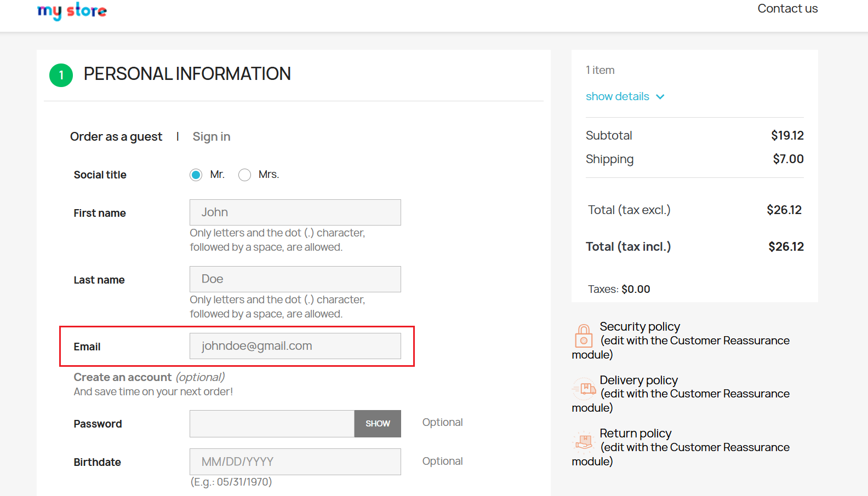Expand the show details chevron arrow
Viewport: 868px width, 496px height.
660,97
